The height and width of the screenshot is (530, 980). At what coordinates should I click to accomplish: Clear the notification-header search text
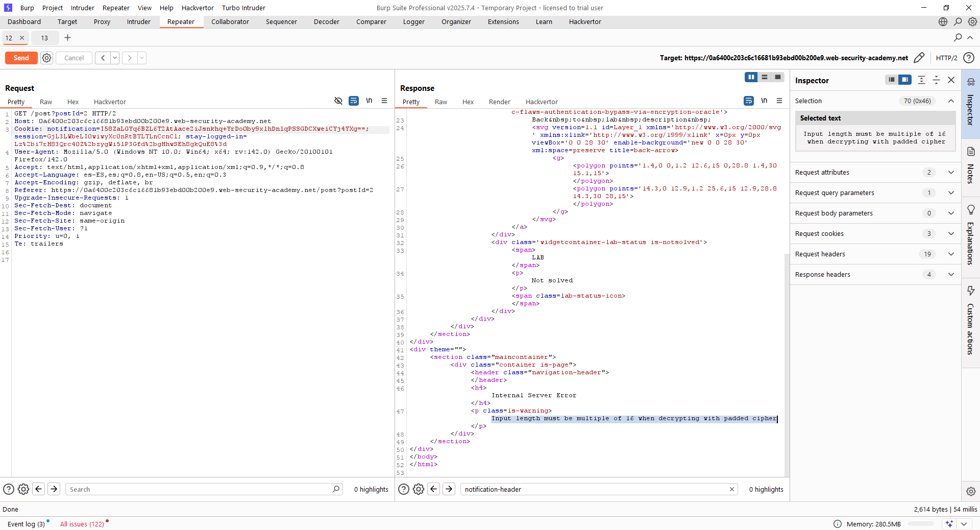click(731, 489)
